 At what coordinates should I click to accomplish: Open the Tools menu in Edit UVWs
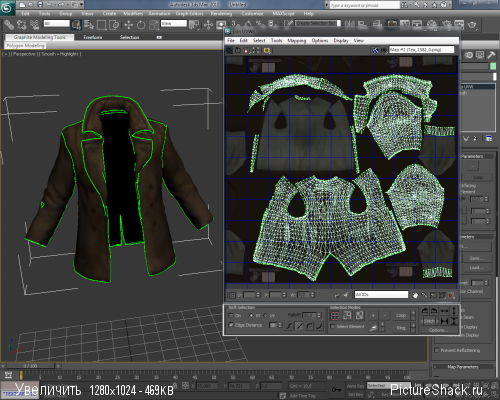(x=276, y=41)
